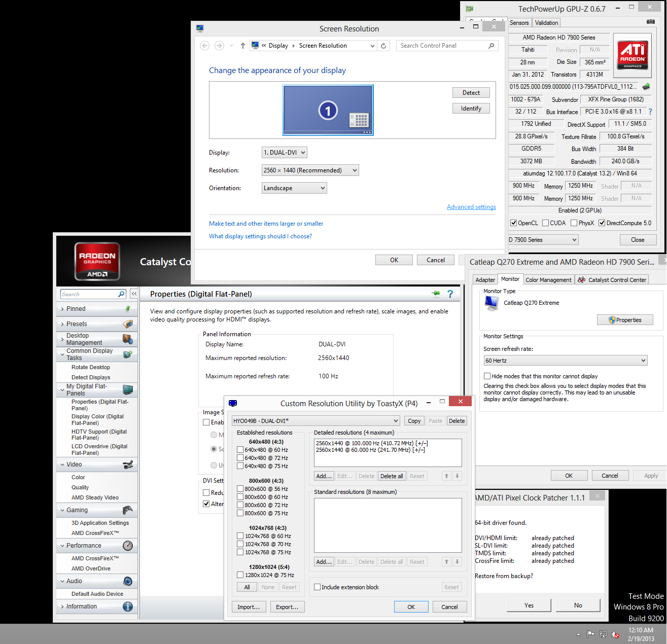This screenshot has width=667, height=644.
Task: Click the Bus Interface question mark icon
Action: pyautogui.click(x=650, y=112)
